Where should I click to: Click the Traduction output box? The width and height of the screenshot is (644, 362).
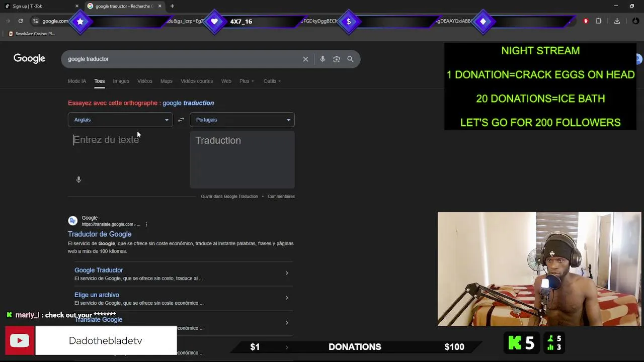point(242,159)
